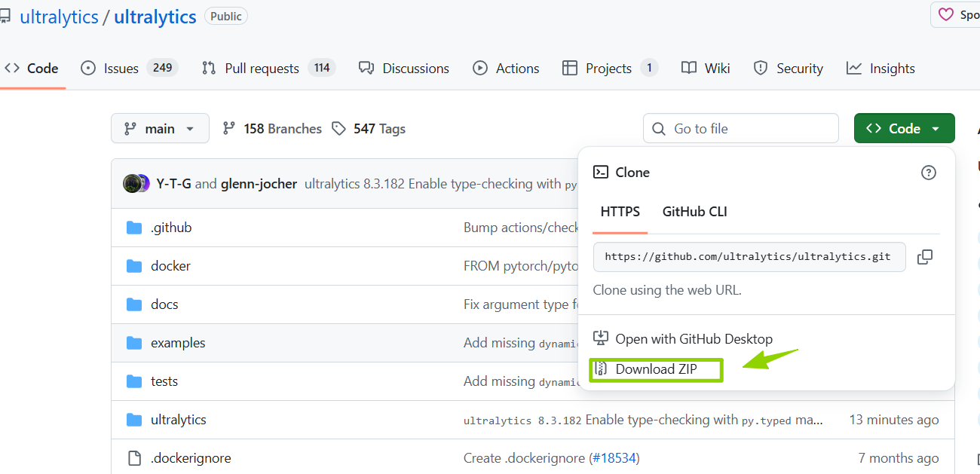Click the ultralytics folder commit message
Screen dimensions: 980x474
pyautogui.click(x=643, y=420)
